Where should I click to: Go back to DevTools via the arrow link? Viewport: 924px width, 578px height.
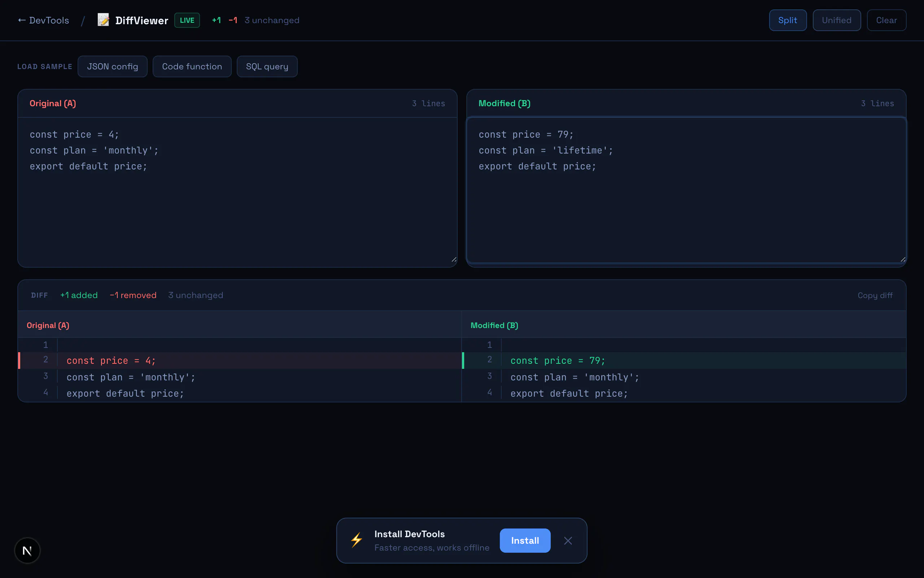coord(43,20)
